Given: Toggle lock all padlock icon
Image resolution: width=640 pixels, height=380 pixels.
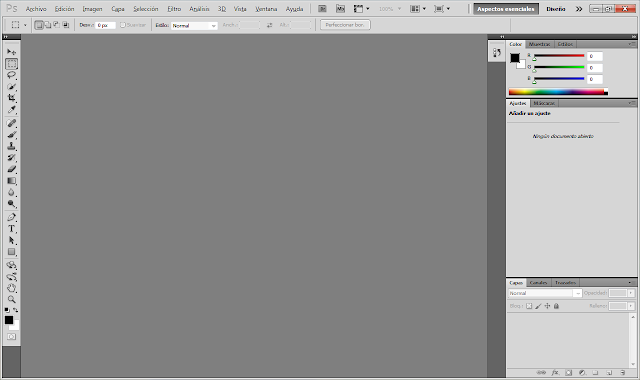Looking at the screenshot, I should click(556, 306).
